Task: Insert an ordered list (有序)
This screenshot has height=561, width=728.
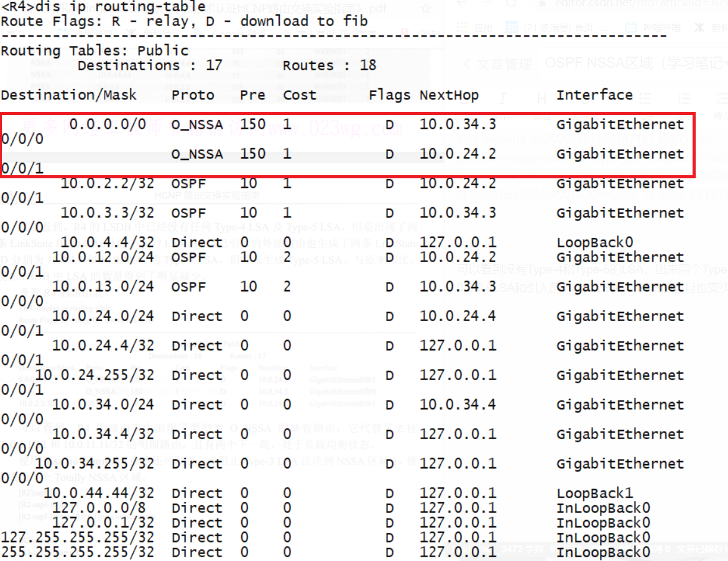Action: pos(684,98)
